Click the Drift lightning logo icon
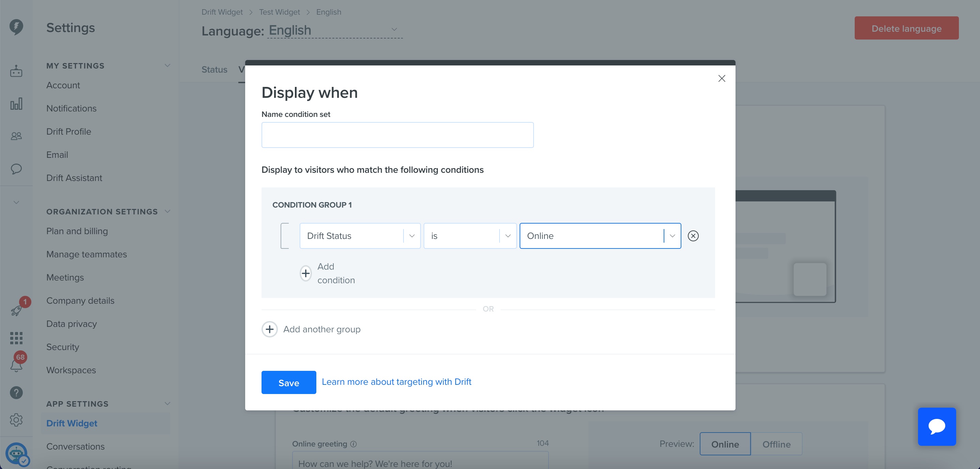Viewport: 980px width, 469px height. point(16,27)
